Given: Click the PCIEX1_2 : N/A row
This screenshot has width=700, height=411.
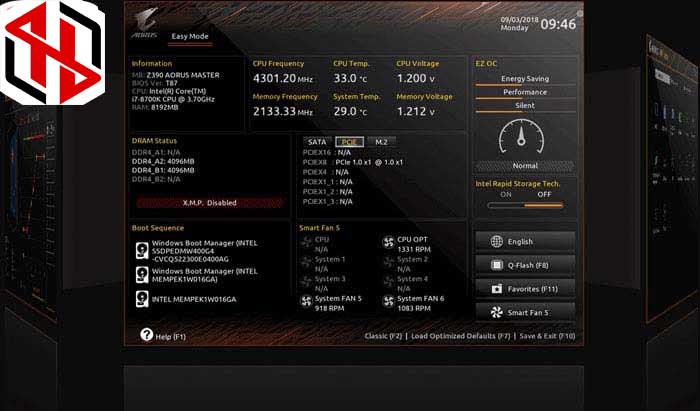Looking at the screenshot, I should coord(328,192).
